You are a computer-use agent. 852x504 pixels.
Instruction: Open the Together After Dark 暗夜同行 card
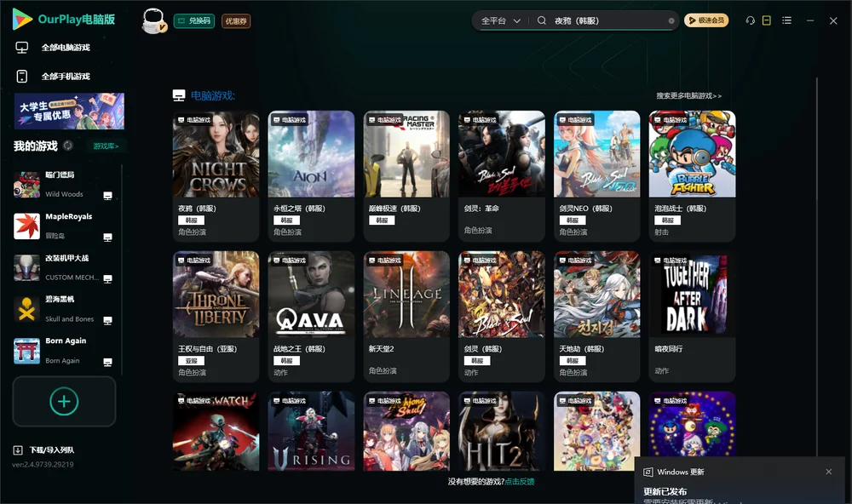tap(692, 317)
